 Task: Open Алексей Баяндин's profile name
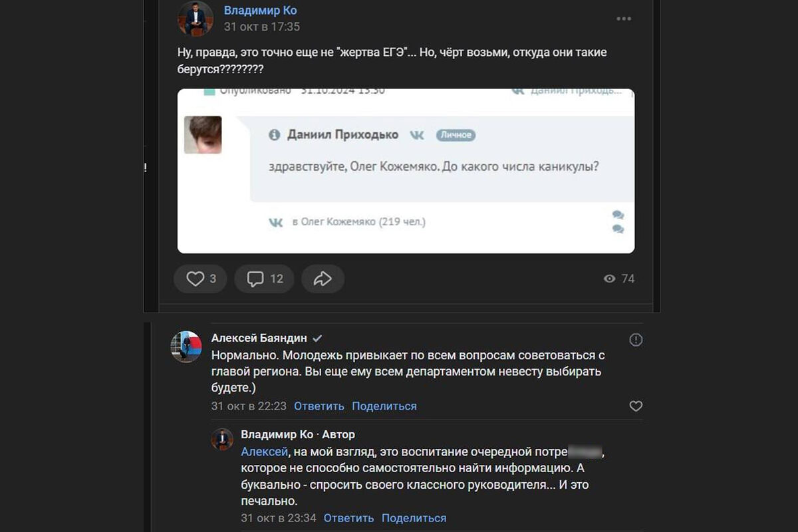pyautogui.click(x=259, y=338)
